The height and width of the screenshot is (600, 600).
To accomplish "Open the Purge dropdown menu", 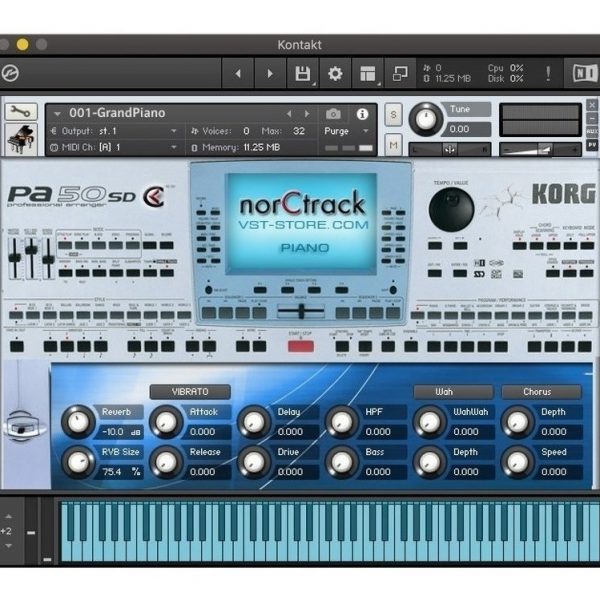I will click(x=346, y=131).
